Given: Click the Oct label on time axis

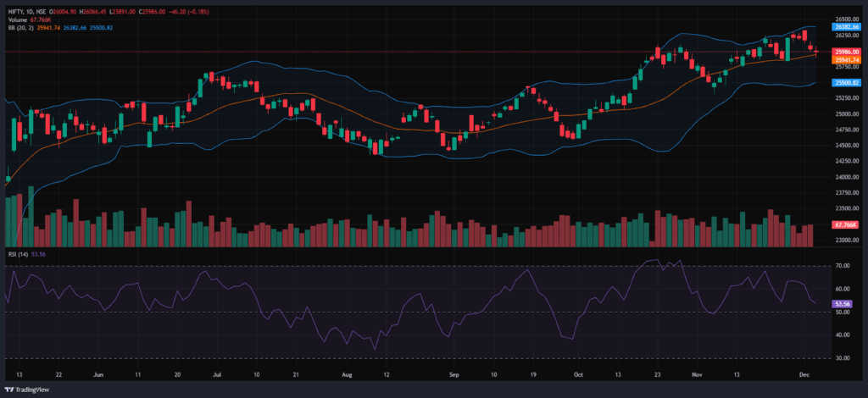Looking at the screenshot, I should pos(578,373).
